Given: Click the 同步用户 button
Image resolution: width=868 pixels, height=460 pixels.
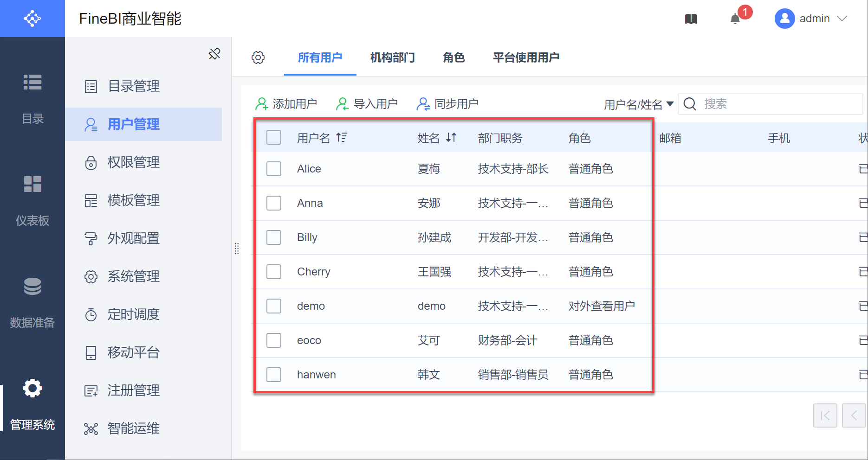Looking at the screenshot, I should 447,104.
